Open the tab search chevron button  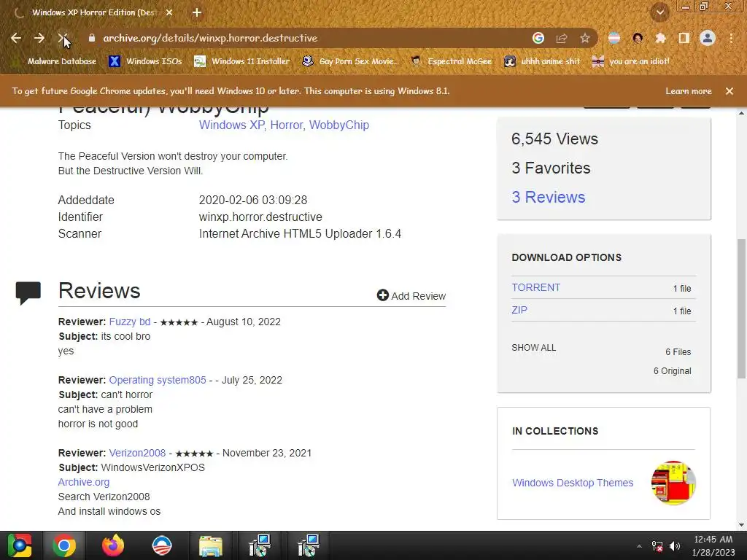(660, 12)
